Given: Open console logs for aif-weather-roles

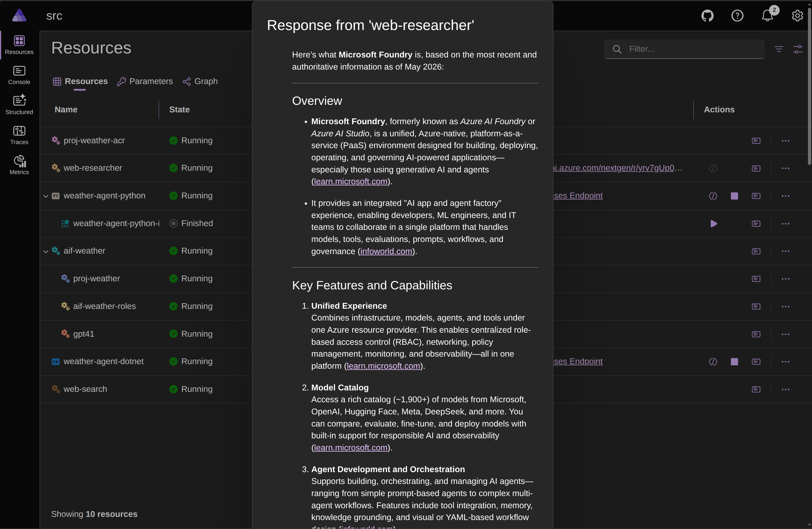Looking at the screenshot, I should click(756, 307).
